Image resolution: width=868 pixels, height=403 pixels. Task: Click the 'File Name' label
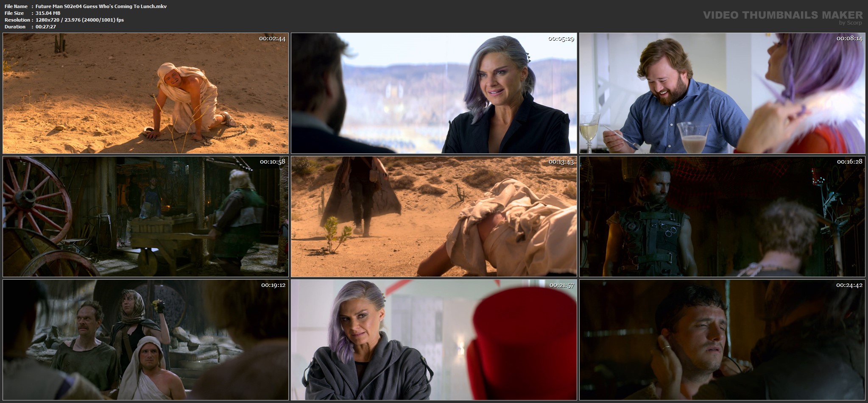tap(16, 6)
